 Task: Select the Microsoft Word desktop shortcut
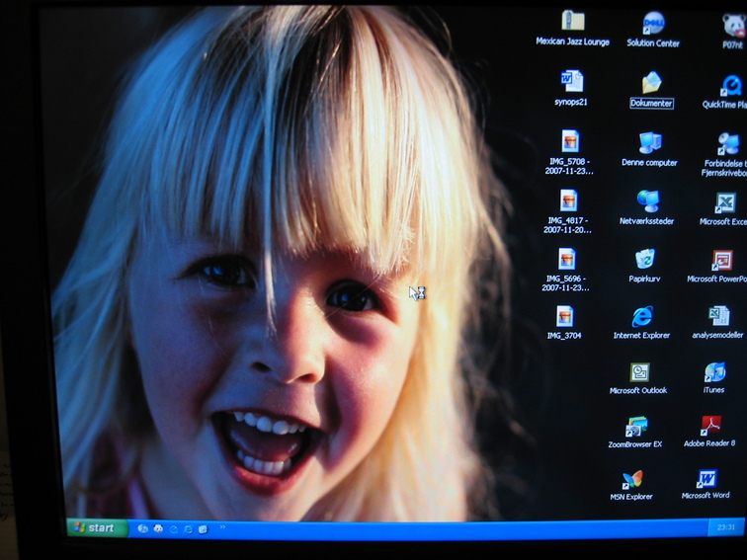(x=705, y=479)
